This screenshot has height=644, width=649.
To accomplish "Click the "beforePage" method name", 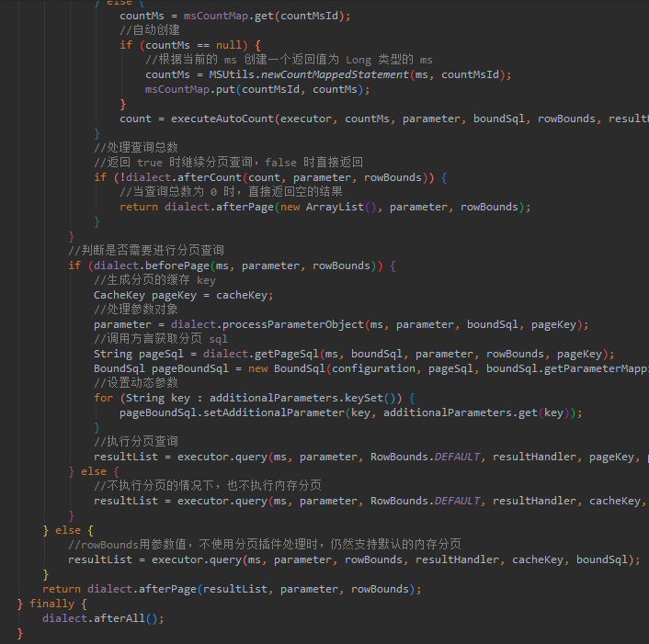I will [177, 266].
